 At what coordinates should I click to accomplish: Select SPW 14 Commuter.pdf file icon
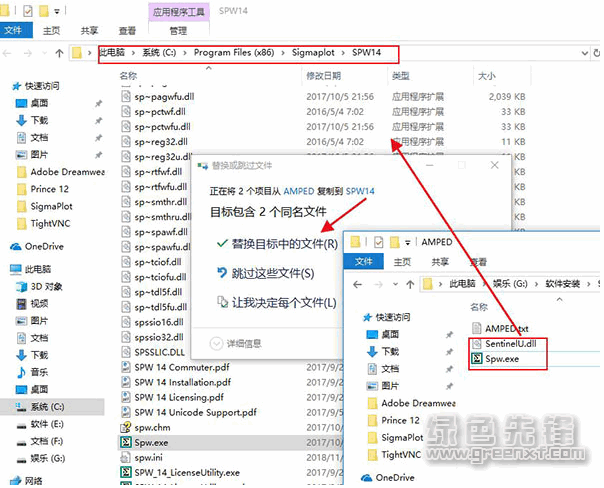click(x=126, y=367)
